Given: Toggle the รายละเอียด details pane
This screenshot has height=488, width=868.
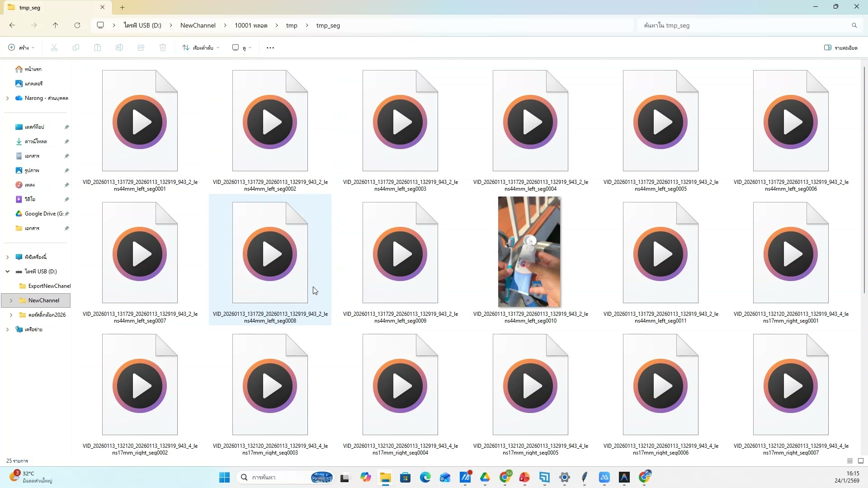Looking at the screenshot, I should point(841,47).
